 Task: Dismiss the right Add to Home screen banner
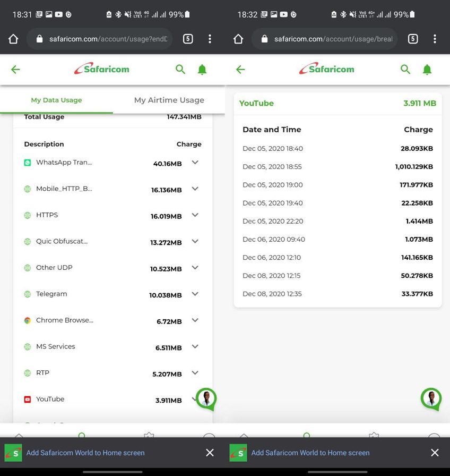(435, 453)
